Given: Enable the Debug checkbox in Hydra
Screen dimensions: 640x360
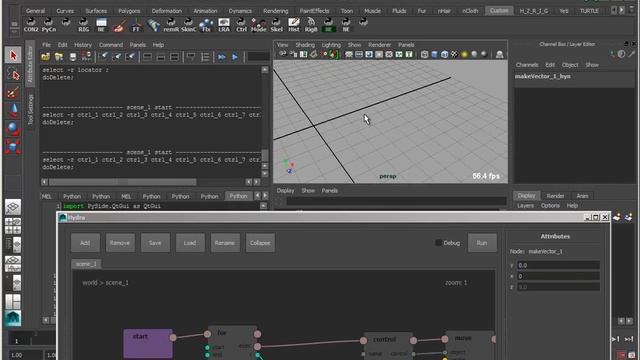Looking at the screenshot, I should 439,243.
